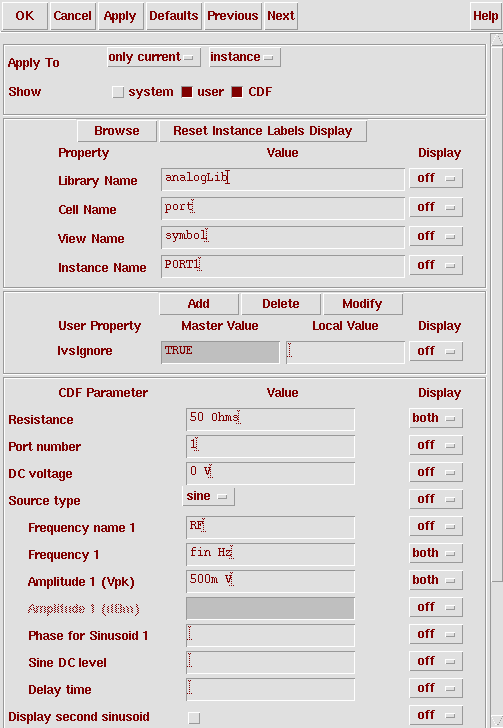503x728 pixels.
Task: Click the Cancel button
Action: tap(72, 16)
